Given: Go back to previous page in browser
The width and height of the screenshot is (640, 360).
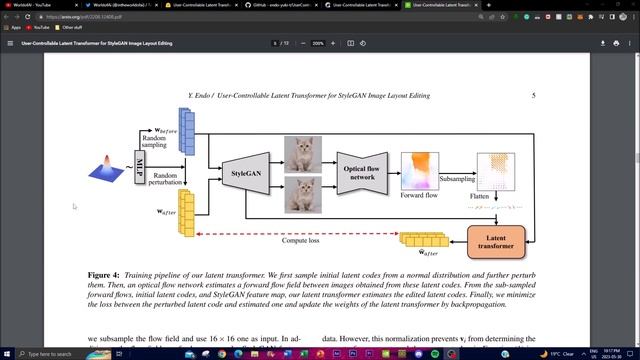Looking at the screenshot, I should [6, 17].
